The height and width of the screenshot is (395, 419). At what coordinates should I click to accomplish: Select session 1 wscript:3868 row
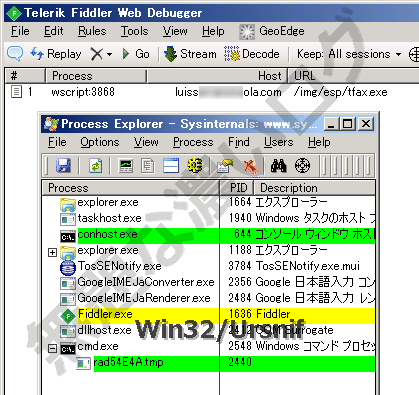(212, 92)
